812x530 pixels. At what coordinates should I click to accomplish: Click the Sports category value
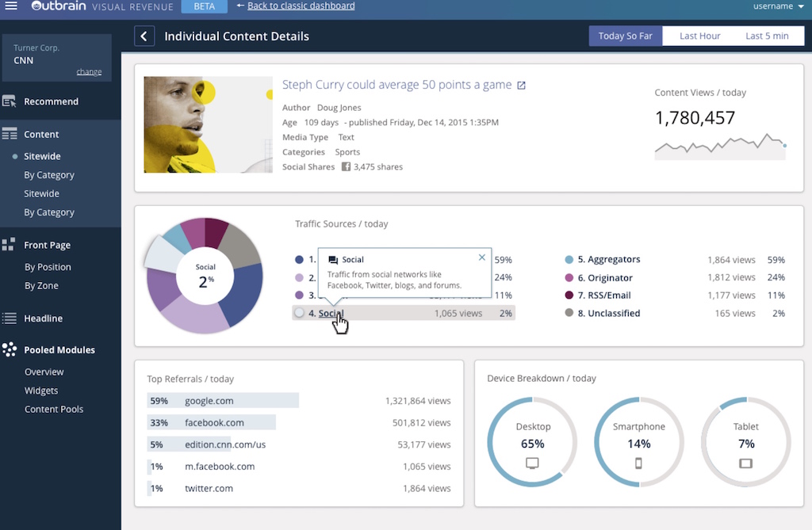(347, 152)
